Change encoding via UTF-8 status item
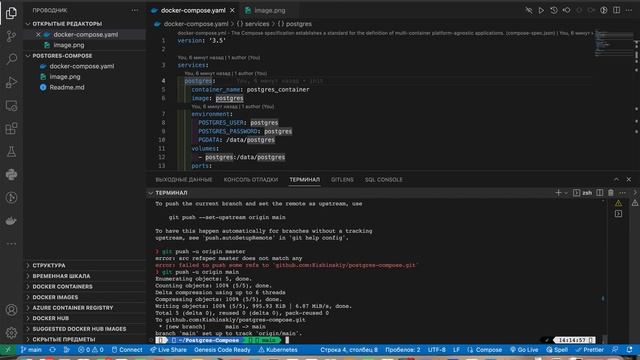The image size is (640, 360). (436, 350)
